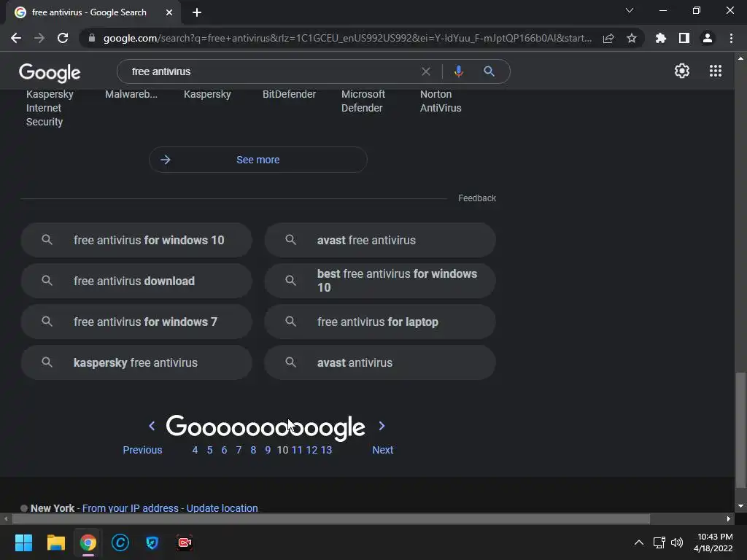Show hidden system tray icons
Image resolution: width=747 pixels, height=560 pixels.
coord(639,542)
